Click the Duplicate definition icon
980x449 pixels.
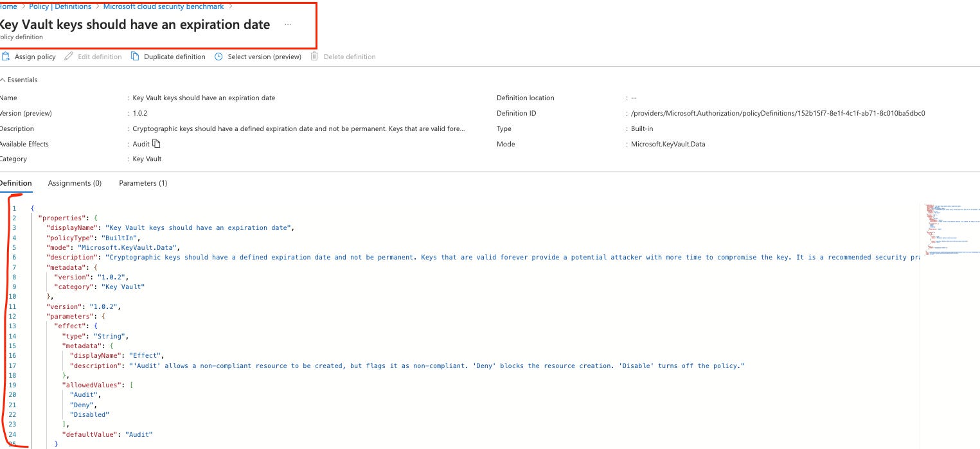tap(135, 57)
